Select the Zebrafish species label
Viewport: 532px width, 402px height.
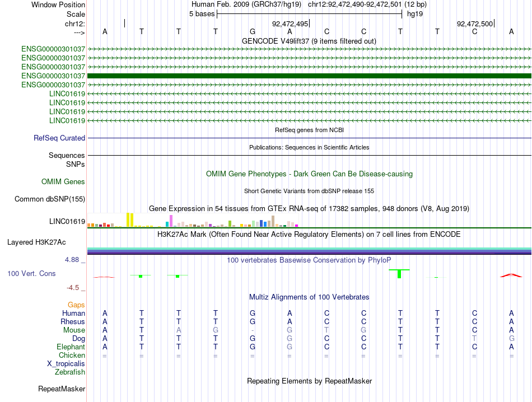70,372
